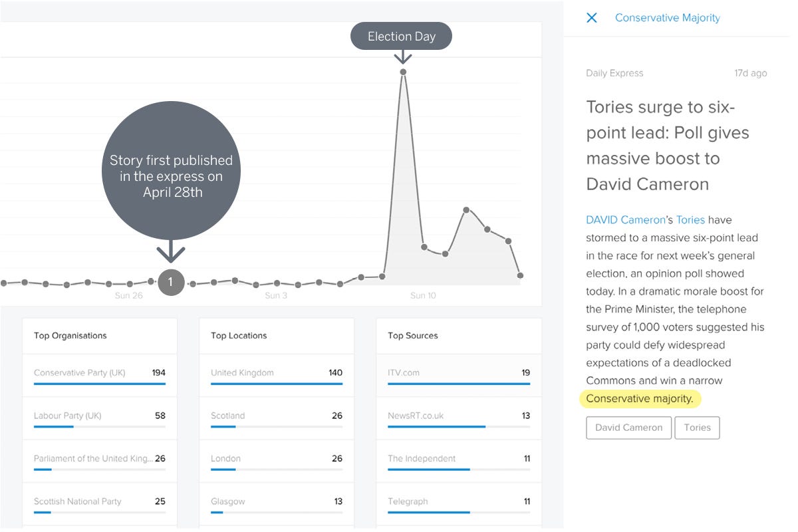Click the 13 count for NewsRT.co.uk
The height and width of the screenshot is (532, 798).
[x=525, y=416]
